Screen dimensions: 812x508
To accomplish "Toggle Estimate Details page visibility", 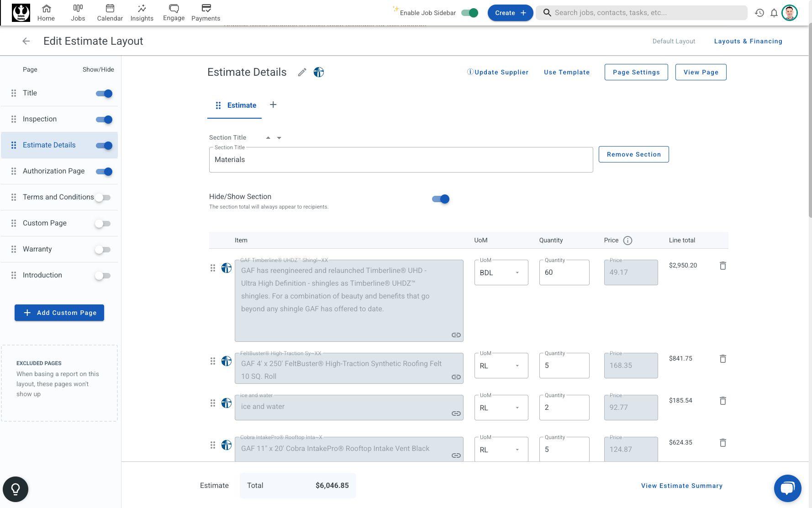I will tap(104, 146).
